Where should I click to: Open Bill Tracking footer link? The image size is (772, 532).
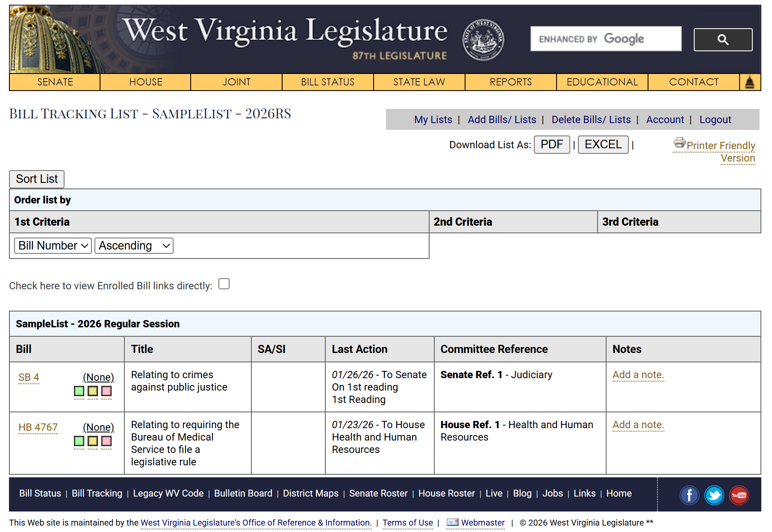97,494
